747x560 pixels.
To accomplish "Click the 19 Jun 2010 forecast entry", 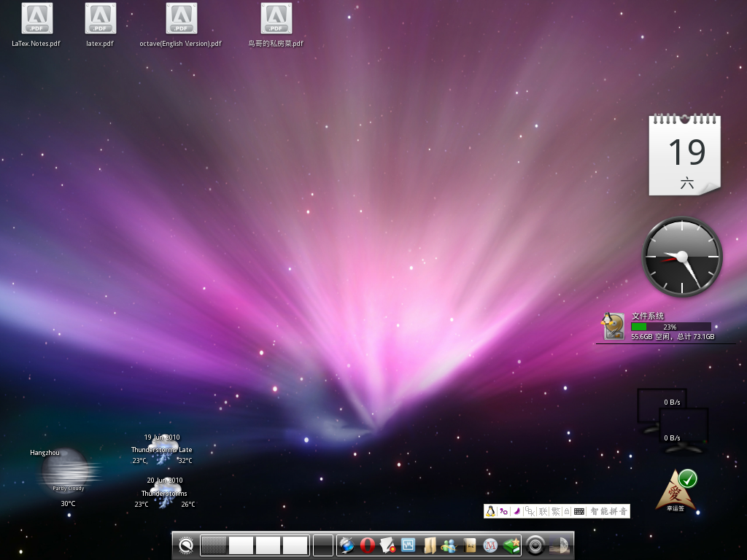I will pyautogui.click(x=162, y=449).
